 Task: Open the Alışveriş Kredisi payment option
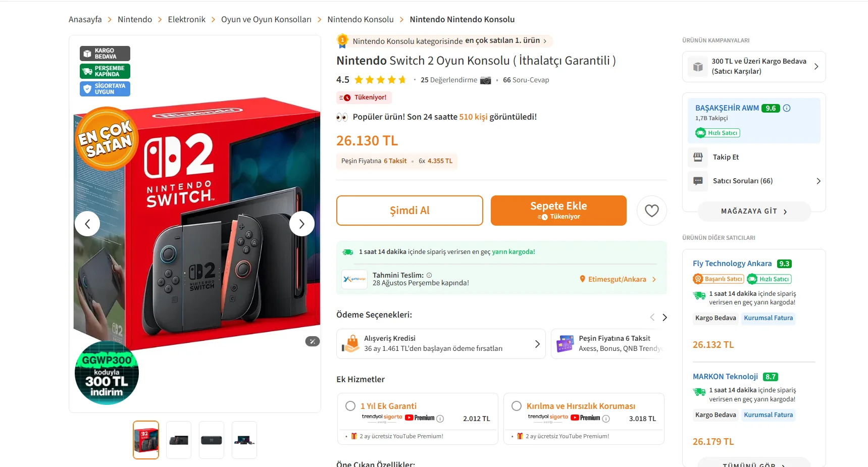[441, 344]
